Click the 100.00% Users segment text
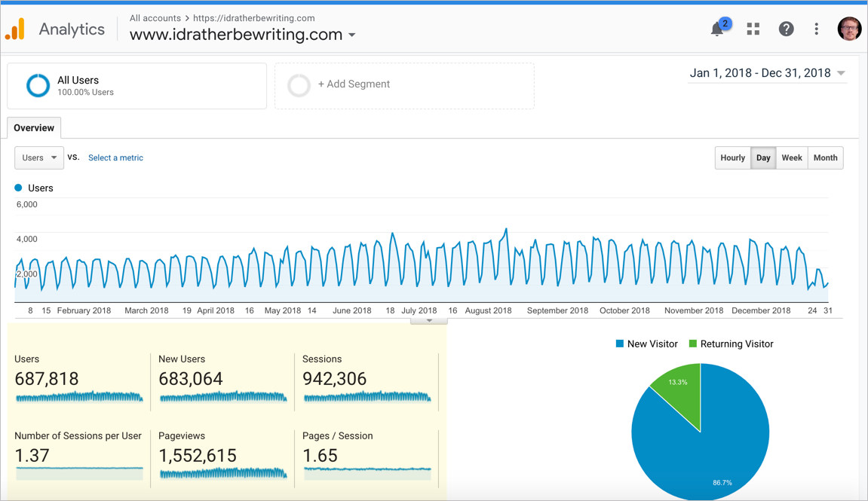 (x=85, y=93)
